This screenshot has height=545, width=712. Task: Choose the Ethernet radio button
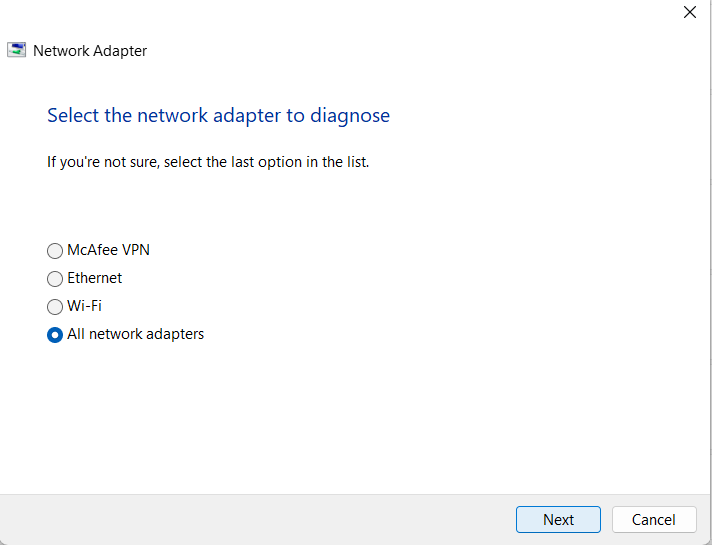pyautogui.click(x=55, y=279)
